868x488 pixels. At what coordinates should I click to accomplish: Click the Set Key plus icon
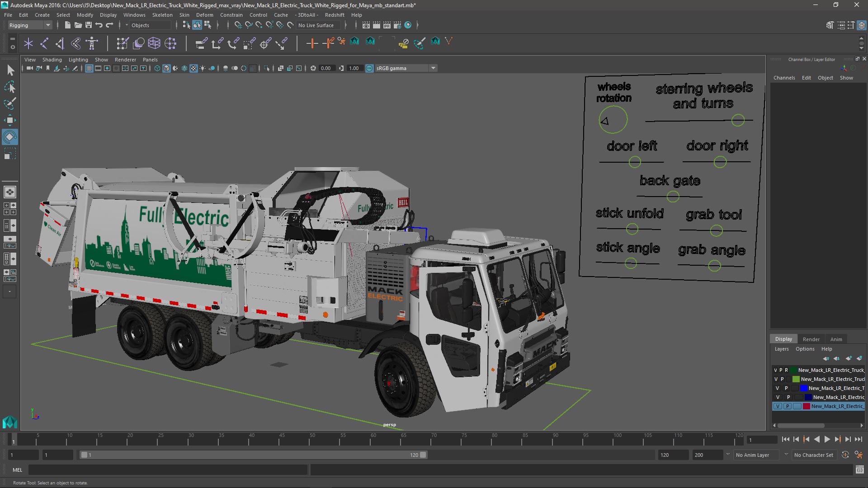312,43
